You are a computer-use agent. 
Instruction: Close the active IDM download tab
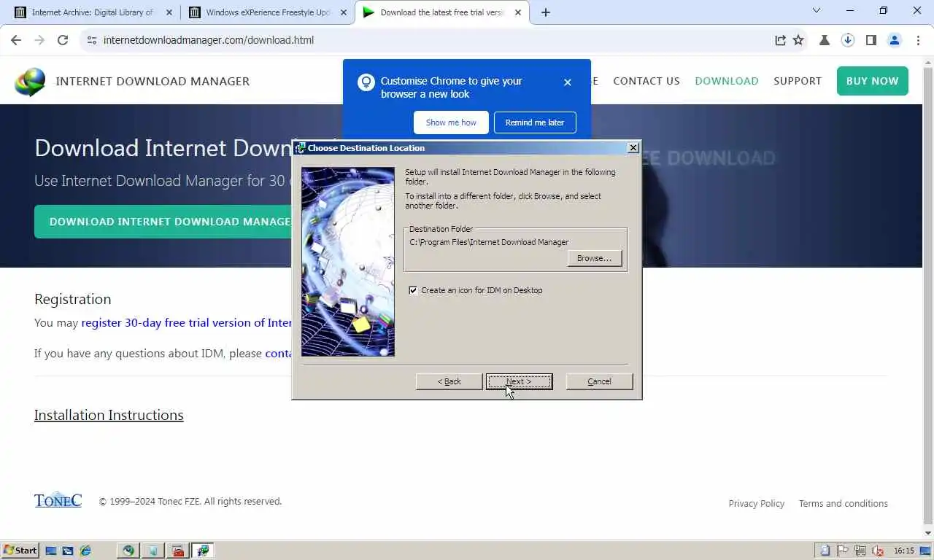pos(517,12)
